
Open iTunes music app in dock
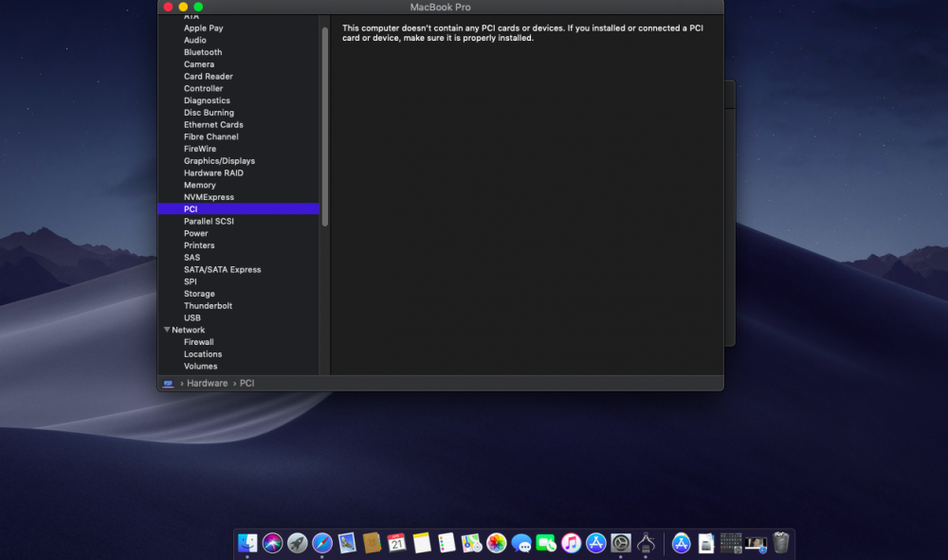[x=571, y=543]
